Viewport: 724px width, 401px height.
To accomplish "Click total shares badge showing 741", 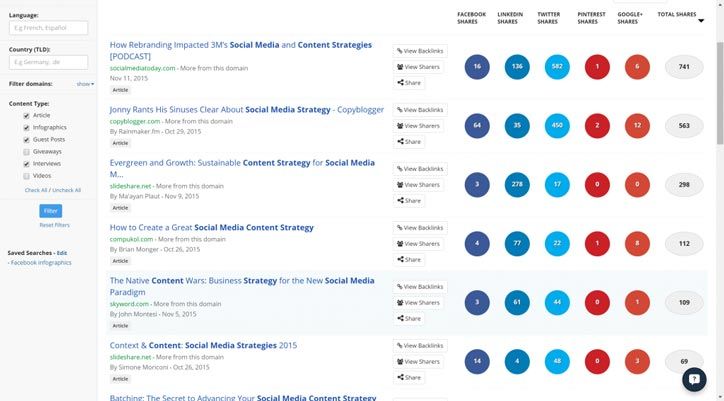I will 684,67.
